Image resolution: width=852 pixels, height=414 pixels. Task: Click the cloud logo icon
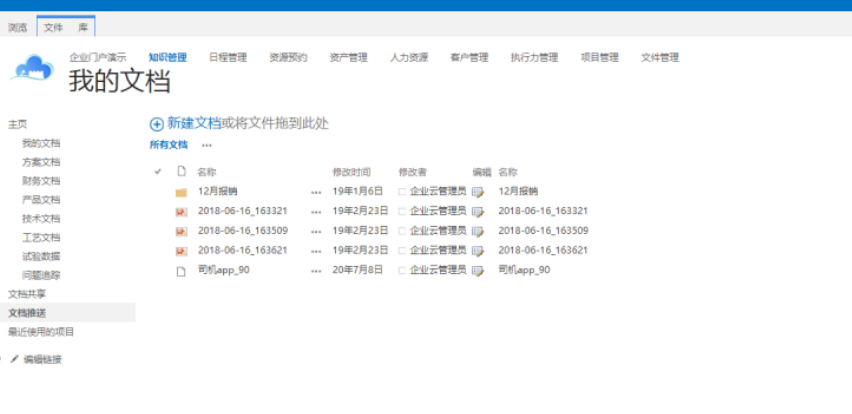coord(32,68)
